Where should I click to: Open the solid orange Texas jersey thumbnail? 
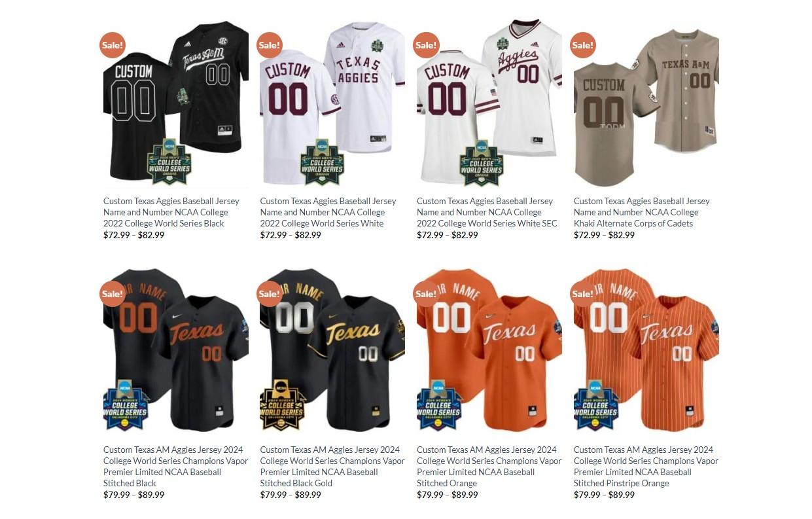[489, 350]
